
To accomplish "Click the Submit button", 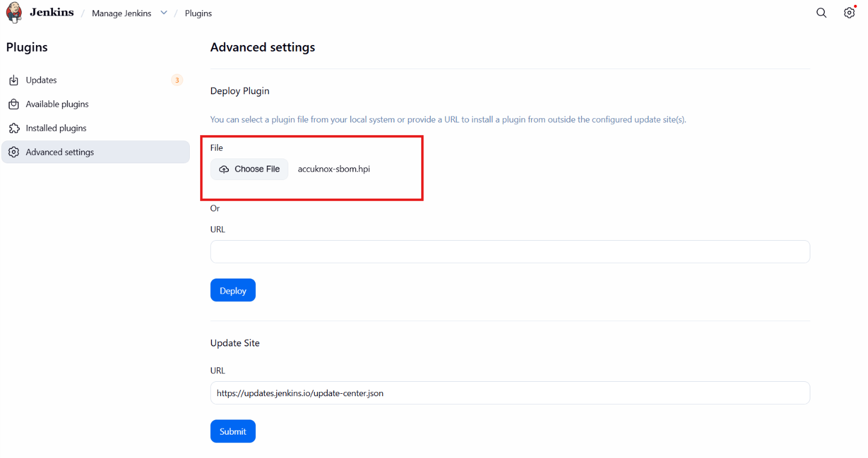I will coord(233,432).
